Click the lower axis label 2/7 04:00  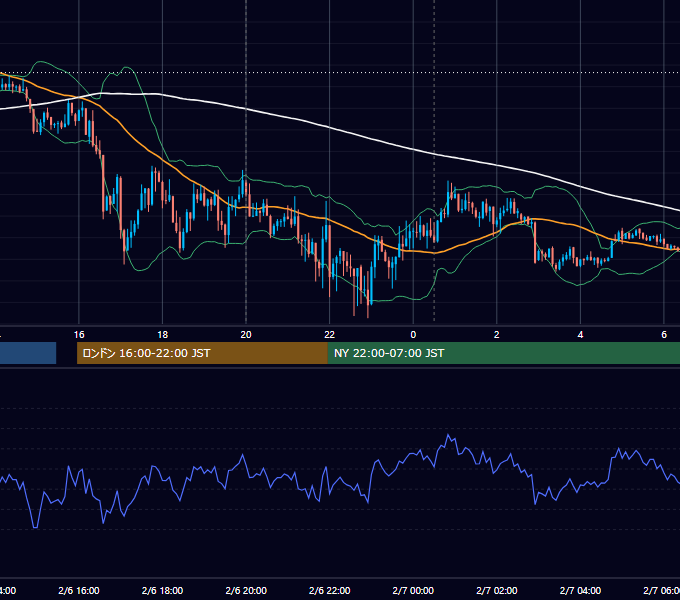(x=580, y=590)
